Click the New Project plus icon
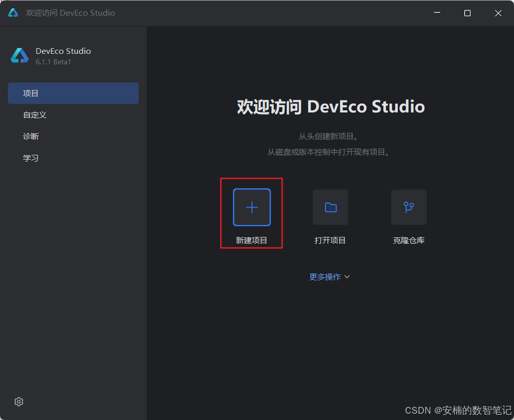Image resolution: width=514 pixels, height=420 pixels. (x=252, y=207)
